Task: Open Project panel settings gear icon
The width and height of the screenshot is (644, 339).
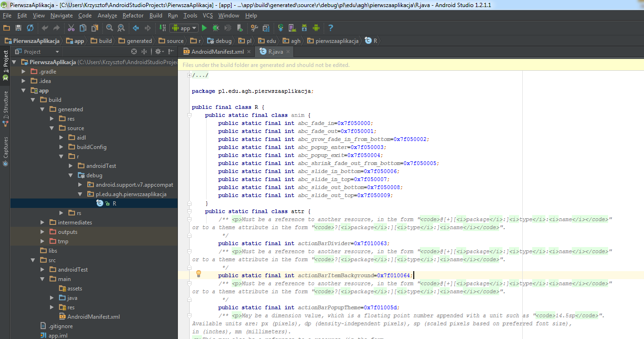Action: [x=159, y=52]
